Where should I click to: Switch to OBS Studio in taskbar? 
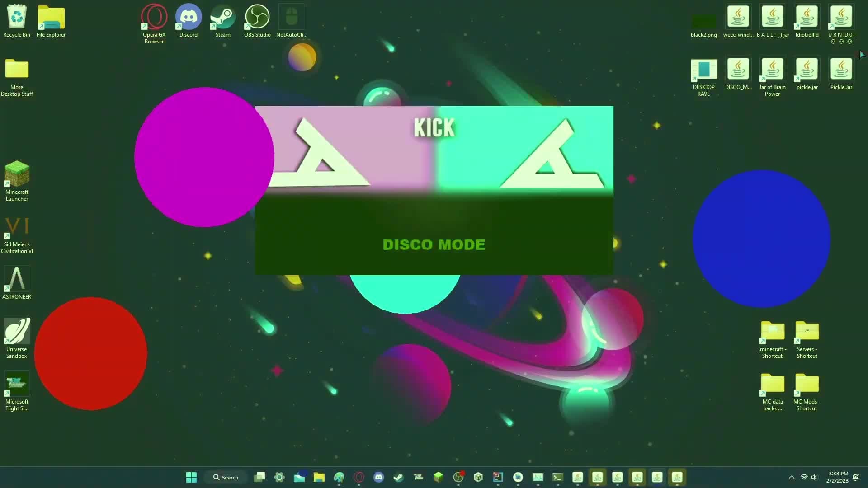(x=458, y=477)
